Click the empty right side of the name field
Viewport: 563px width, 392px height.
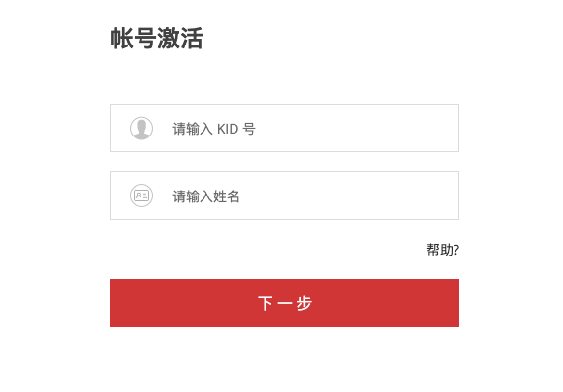[x=360, y=196]
